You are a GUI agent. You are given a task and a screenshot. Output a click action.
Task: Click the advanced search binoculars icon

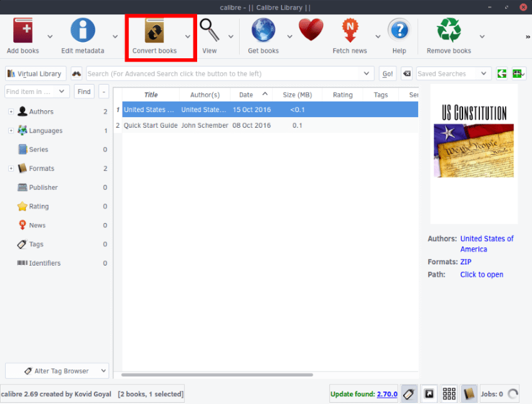click(x=76, y=73)
